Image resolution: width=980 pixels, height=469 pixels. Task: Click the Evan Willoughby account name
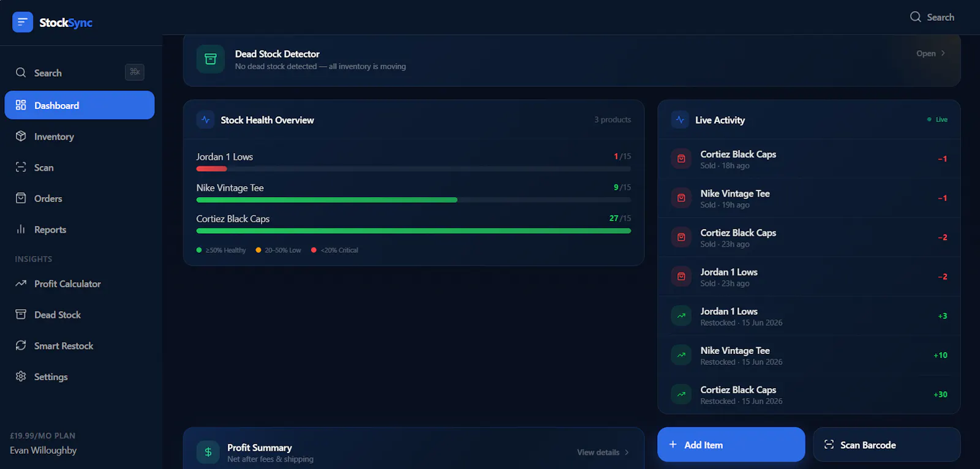pos(43,450)
